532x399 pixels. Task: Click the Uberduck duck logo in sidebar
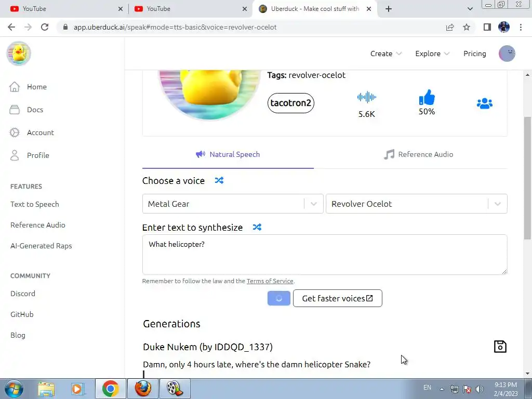19,54
